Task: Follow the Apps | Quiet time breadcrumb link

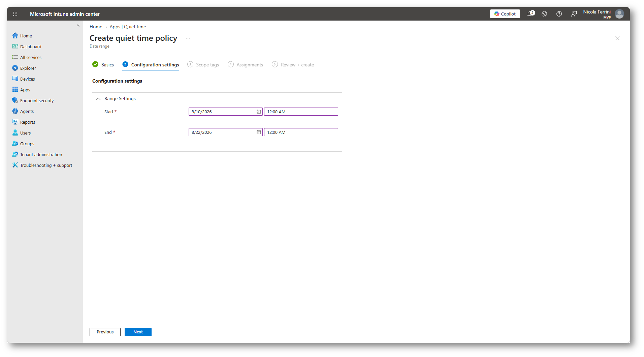Action: click(x=128, y=27)
